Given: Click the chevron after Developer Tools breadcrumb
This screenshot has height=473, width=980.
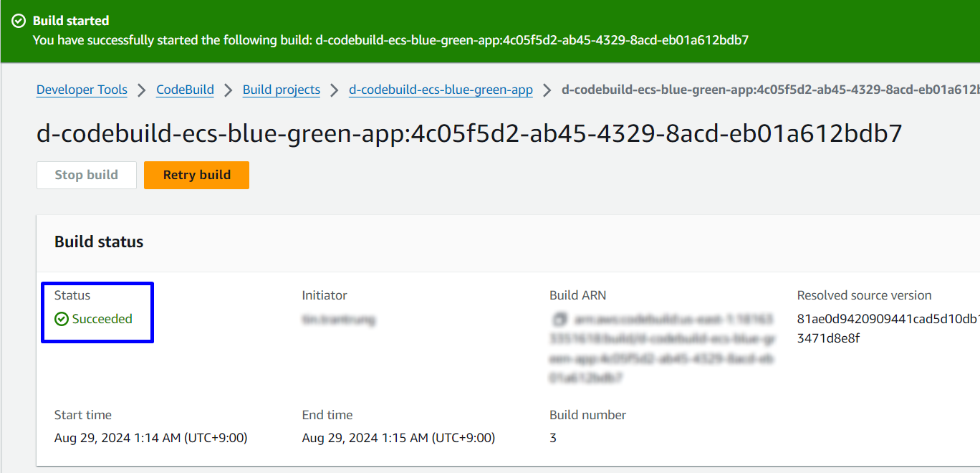Looking at the screenshot, I should [142, 90].
